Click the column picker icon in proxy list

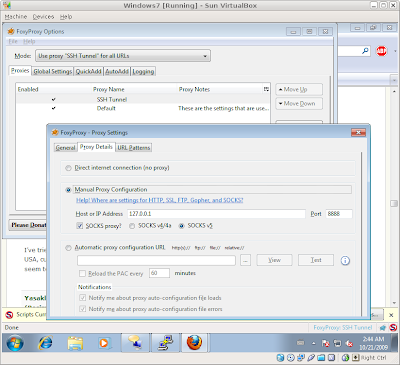[266, 89]
